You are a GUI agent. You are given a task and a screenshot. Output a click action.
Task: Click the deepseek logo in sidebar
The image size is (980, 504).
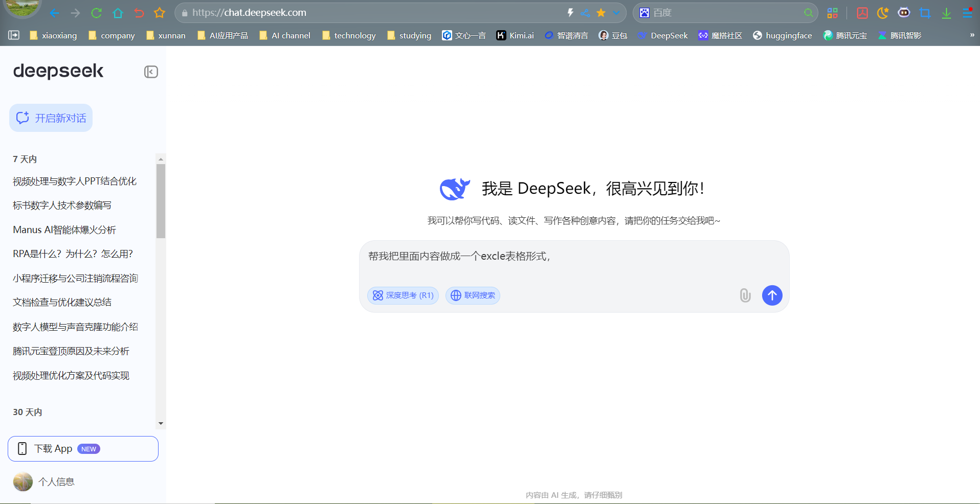coord(58,71)
